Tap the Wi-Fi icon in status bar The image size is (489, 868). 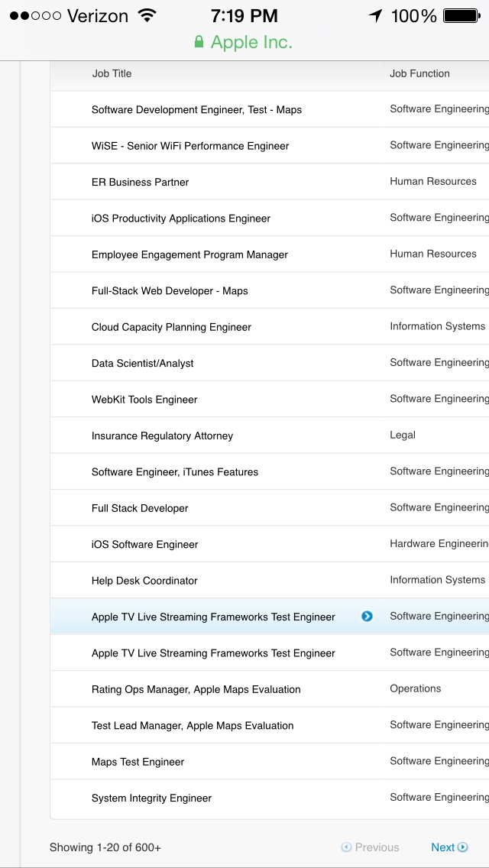coord(147,15)
